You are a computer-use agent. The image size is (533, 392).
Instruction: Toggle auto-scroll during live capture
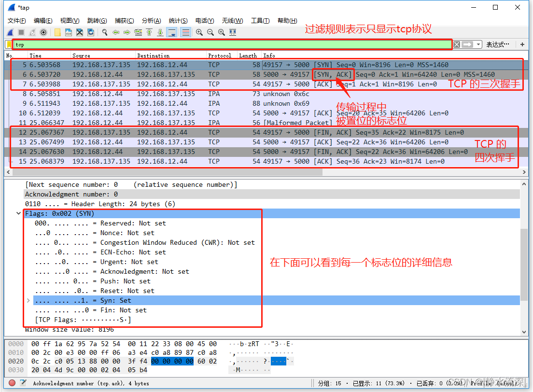[171, 32]
